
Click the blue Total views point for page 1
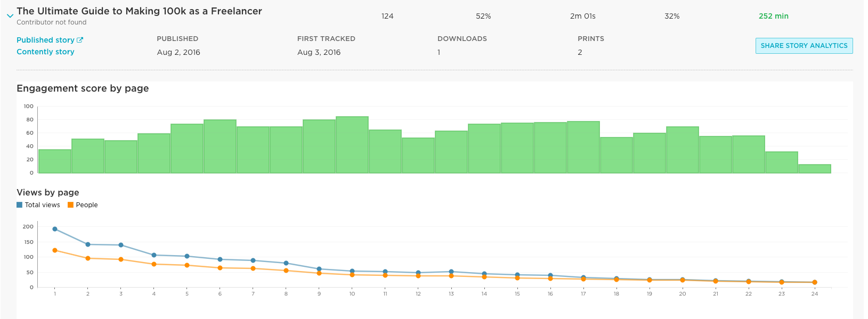55,229
